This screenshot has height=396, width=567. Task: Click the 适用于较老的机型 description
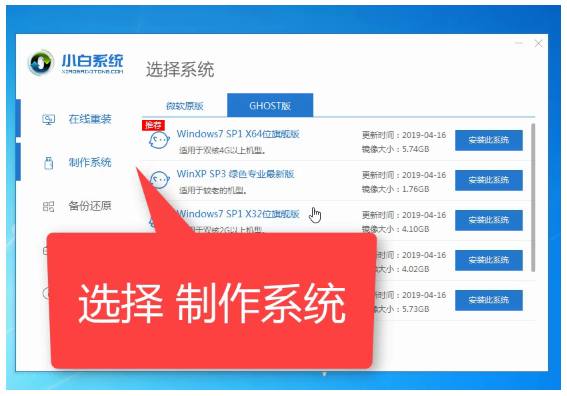(213, 190)
